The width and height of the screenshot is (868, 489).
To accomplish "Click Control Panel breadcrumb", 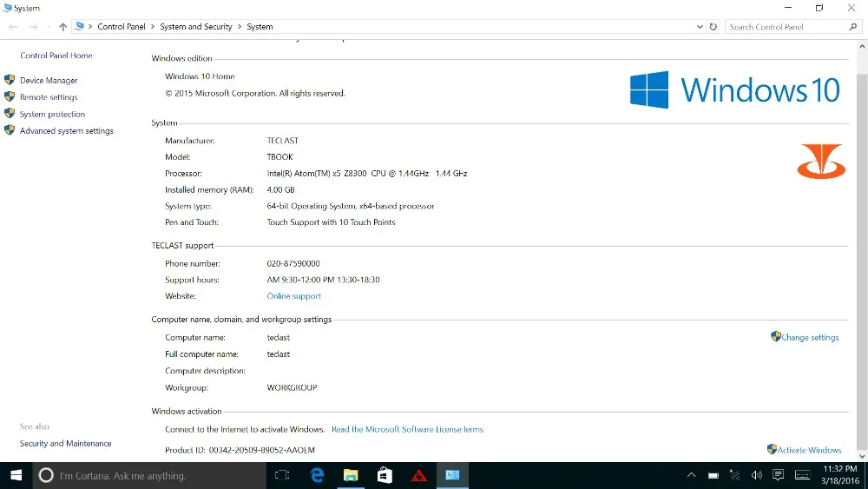I will tap(122, 27).
